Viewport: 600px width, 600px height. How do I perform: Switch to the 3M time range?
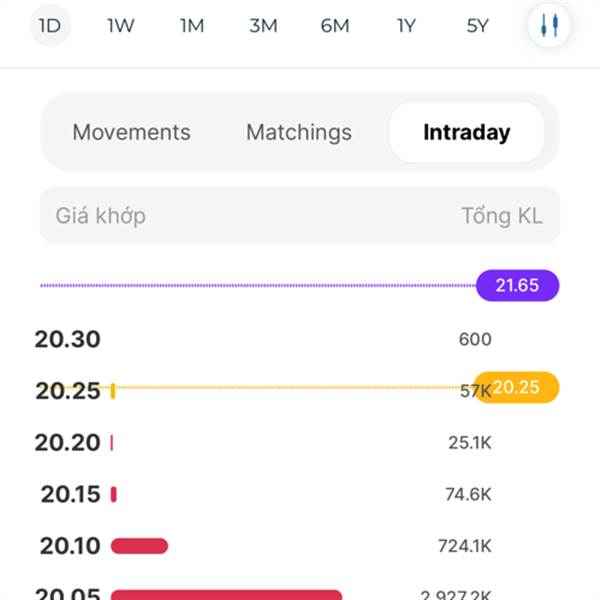(x=263, y=26)
